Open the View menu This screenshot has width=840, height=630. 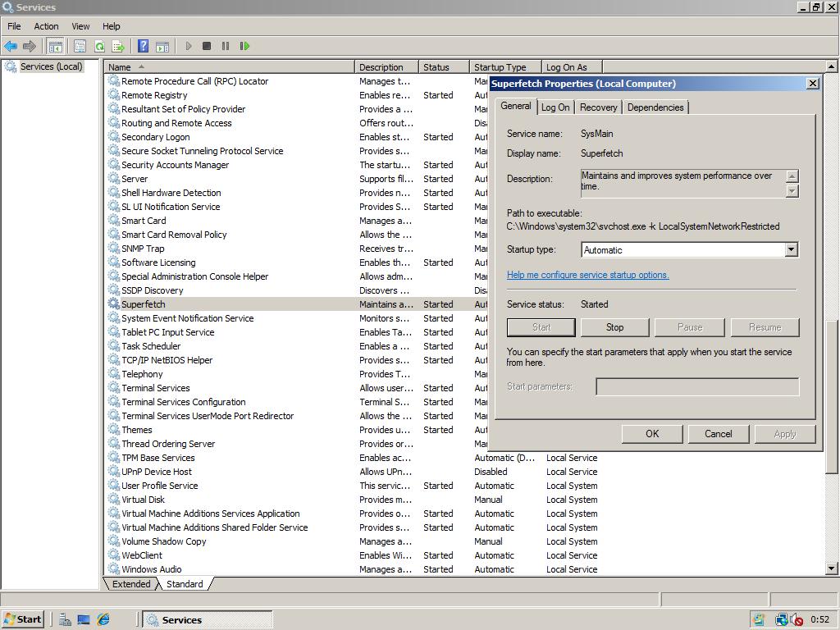point(81,26)
